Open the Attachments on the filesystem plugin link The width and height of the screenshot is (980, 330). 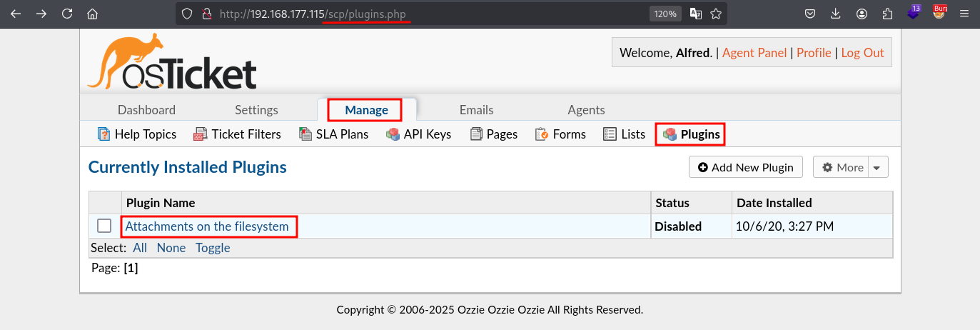[x=207, y=226]
